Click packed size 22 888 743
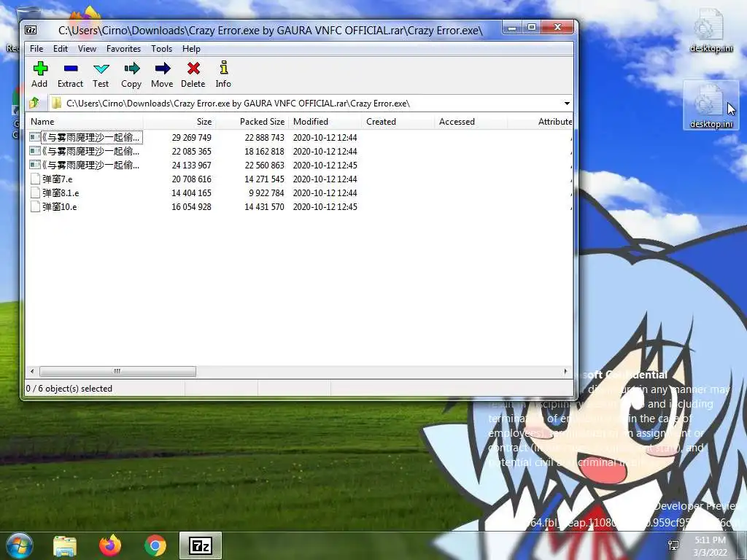Image resolution: width=747 pixels, height=560 pixels. click(x=264, y=138)
